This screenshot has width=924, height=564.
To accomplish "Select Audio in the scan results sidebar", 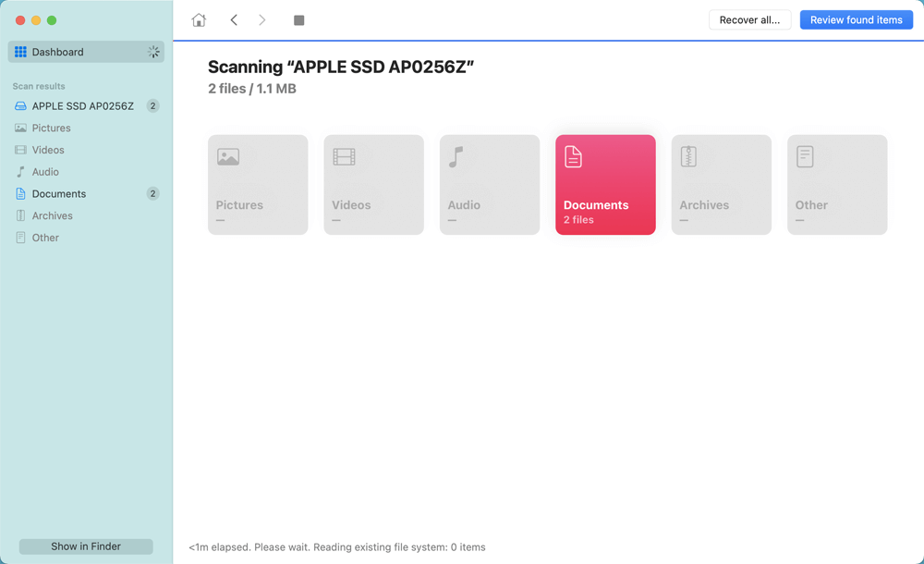I will 44,171.
